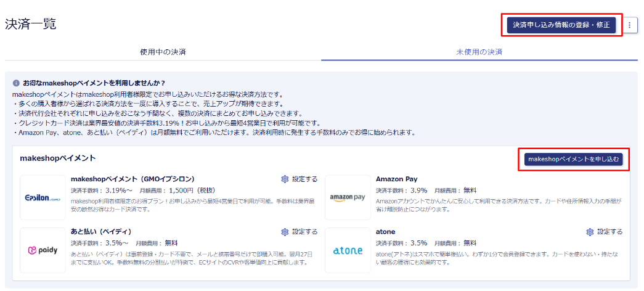Click gear icon for あと払い (ペイディ)
This screenshot has height=291, width=644.
coord(285,232)
